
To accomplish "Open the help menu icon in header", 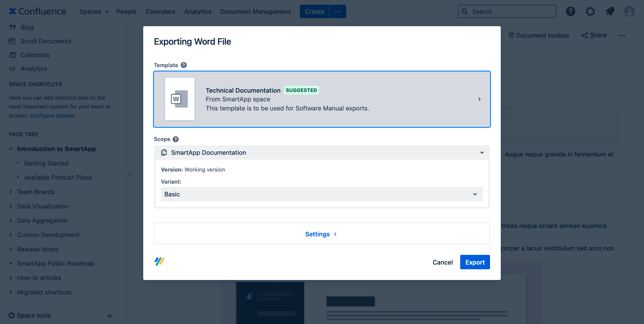I will click(570, 11).
